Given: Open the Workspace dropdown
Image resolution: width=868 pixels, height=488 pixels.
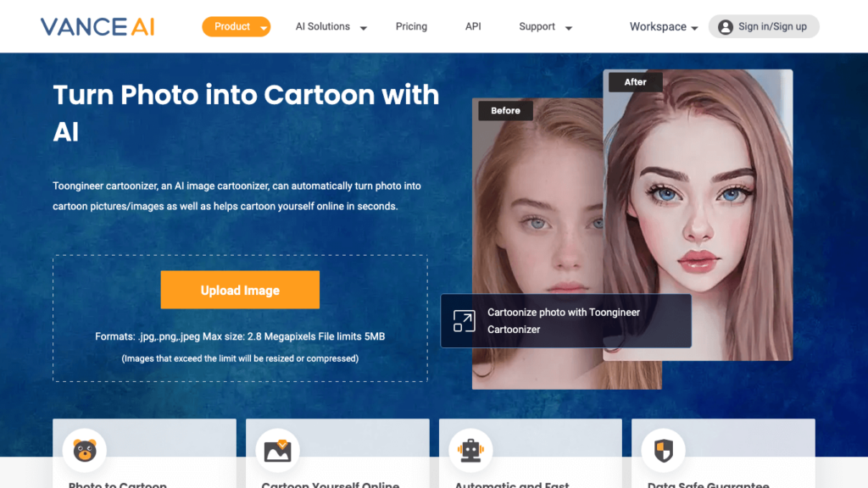Looking at the screenshot, I should click(x=663, y=27).
